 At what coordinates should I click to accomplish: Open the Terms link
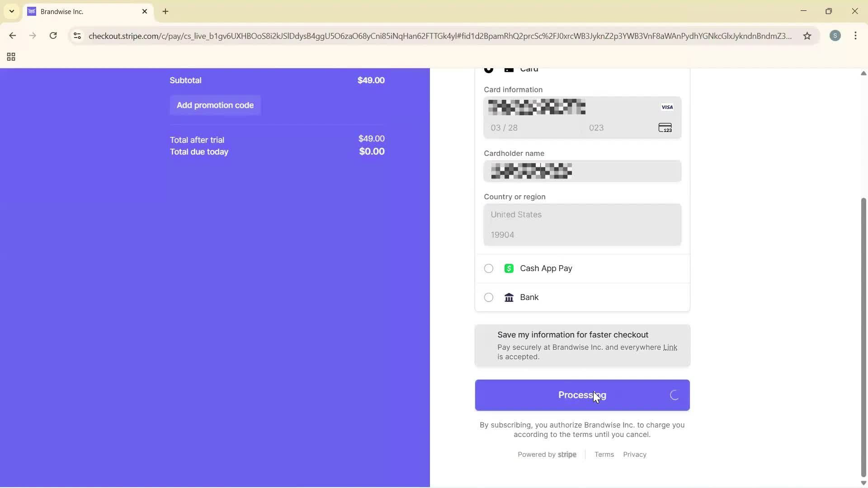coord(604,455)
